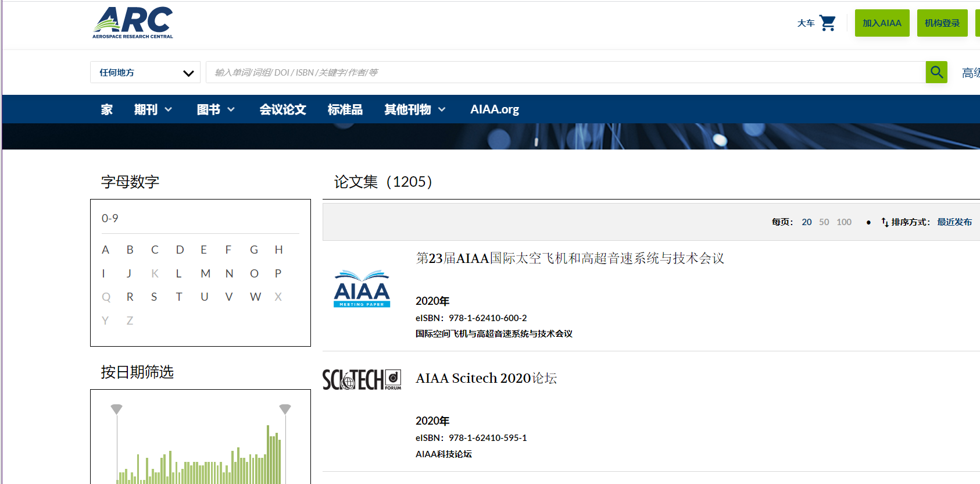Image resolution: width=980 pixels, height=484 pixels.
Task: Show 50 results per page
Action: pyautogui.click(x=824, y=222)
